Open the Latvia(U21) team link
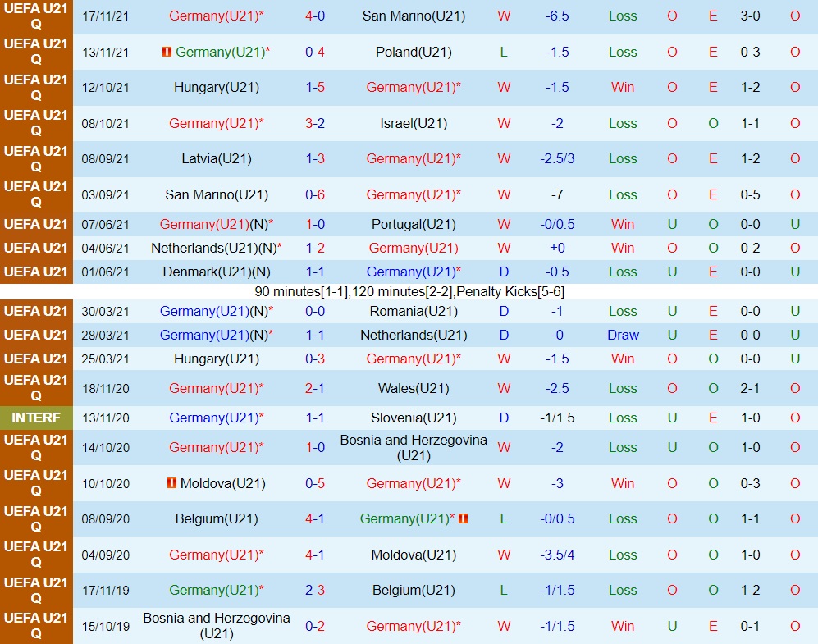 217,158
